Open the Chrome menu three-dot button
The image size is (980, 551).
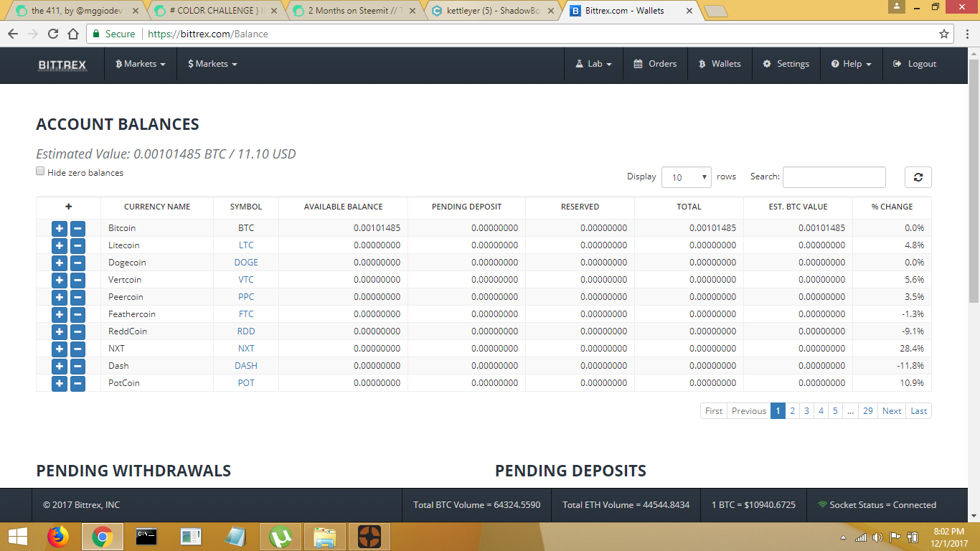click(966, 34)
